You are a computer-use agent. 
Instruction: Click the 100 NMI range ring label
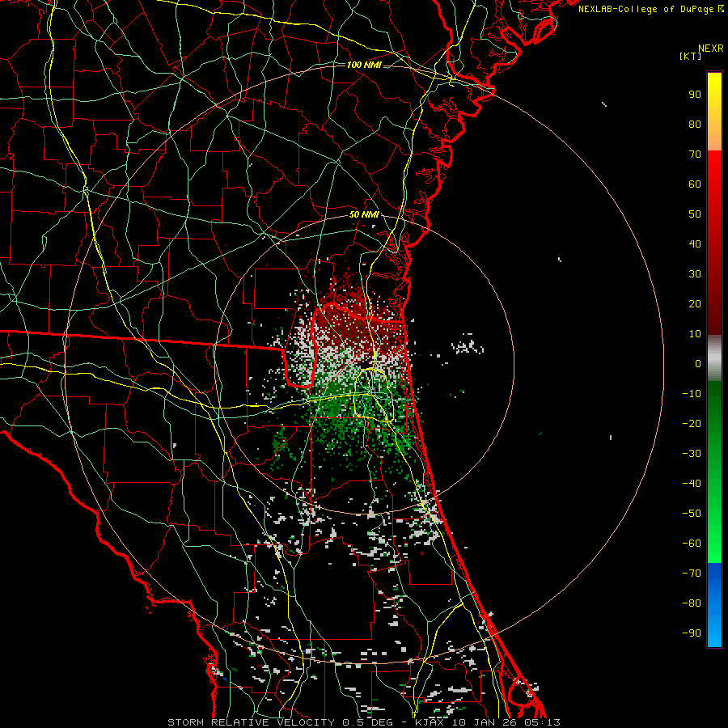coord(364,65)
